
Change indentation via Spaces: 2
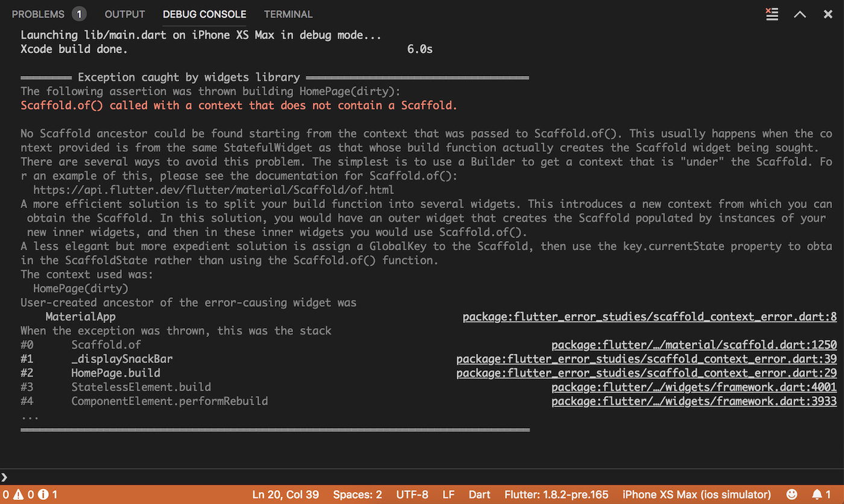point(357,494)
